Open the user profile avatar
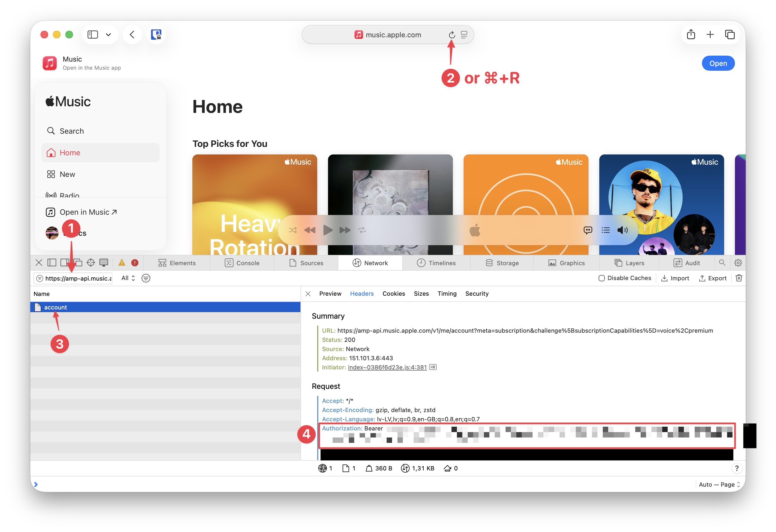Viewport: 776px width, 532px height. pyautogui.click(x=52, y=233)
